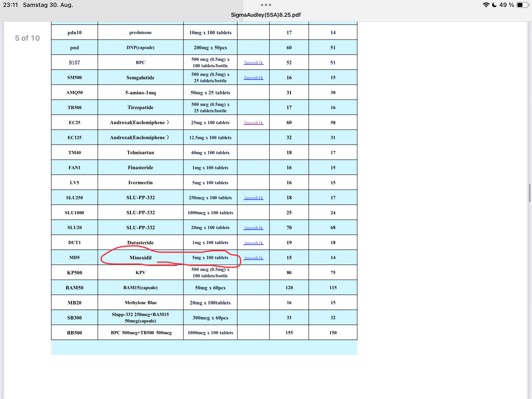
Task: Select the 'EC25' code cell
Action: (x=74, y=122)
